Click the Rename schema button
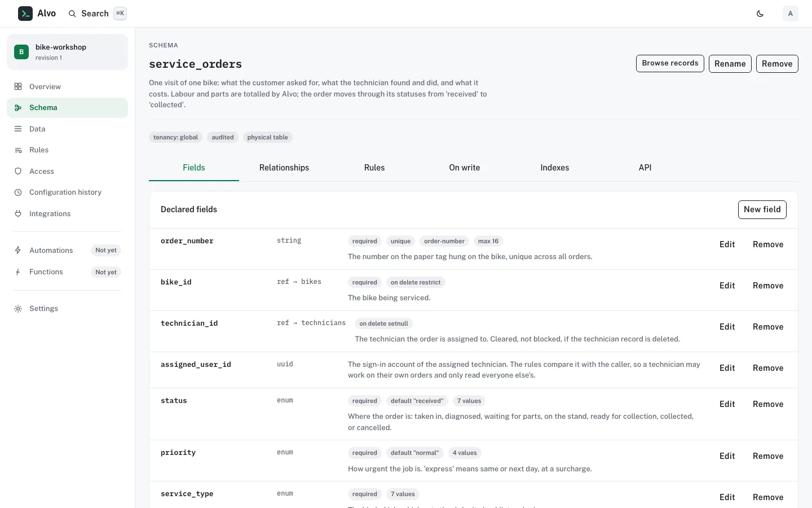This screenshot has width=812, height=508. coord(730,64)
